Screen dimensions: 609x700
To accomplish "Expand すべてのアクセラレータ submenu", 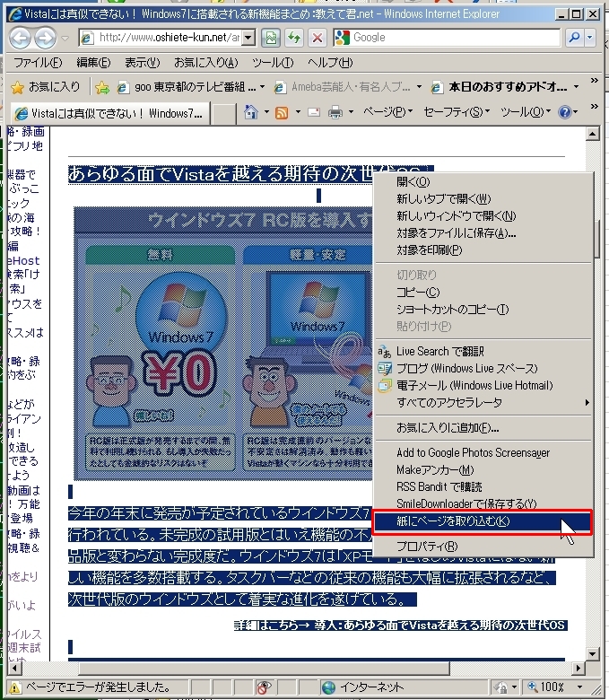I will [x=483, y=403].
